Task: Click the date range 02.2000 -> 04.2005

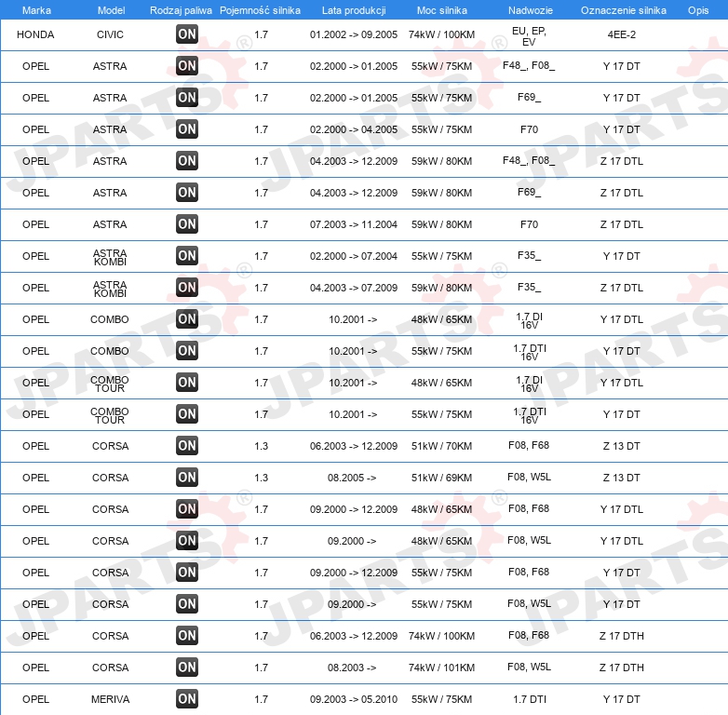Action: tap(354, 129)
